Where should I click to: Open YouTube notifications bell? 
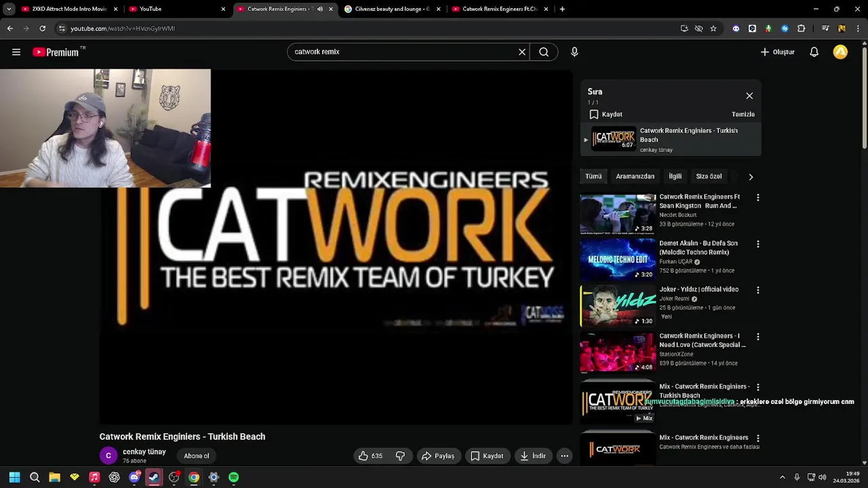[x=814, y=52]
